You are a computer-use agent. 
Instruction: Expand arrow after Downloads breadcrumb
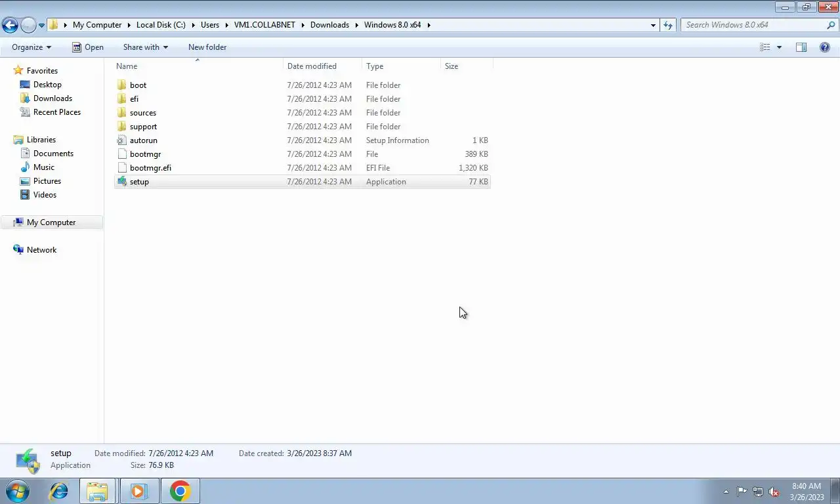[x=357, y=25]
